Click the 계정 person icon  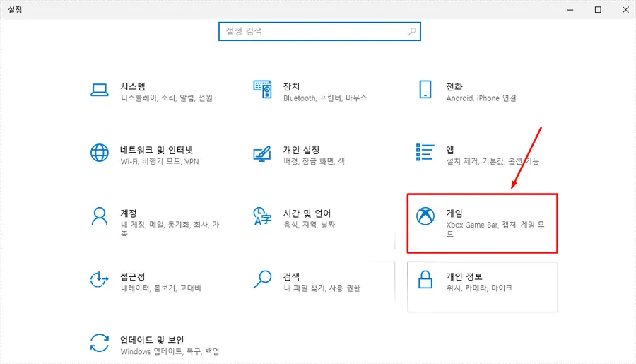pyautogui.click(x=100, y=216)
